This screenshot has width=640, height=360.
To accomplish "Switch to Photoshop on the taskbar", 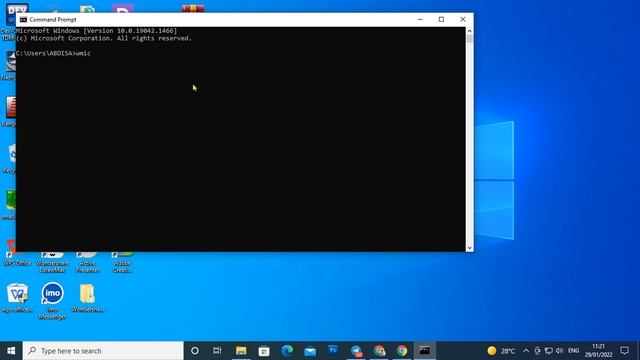I will pos(333,351).
